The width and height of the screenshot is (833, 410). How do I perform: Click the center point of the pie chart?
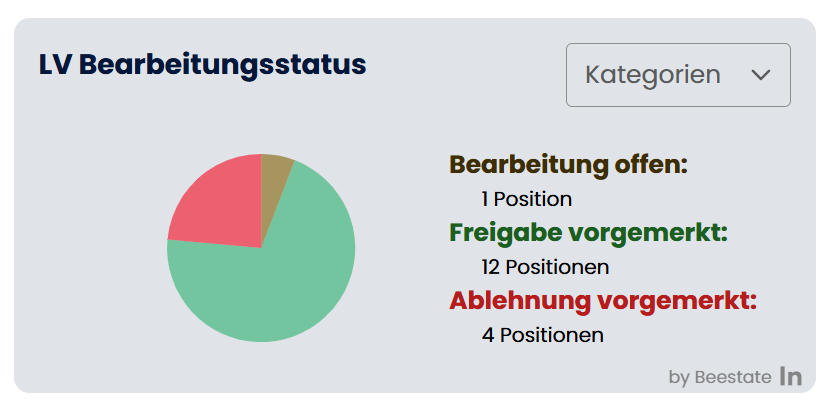261,248
